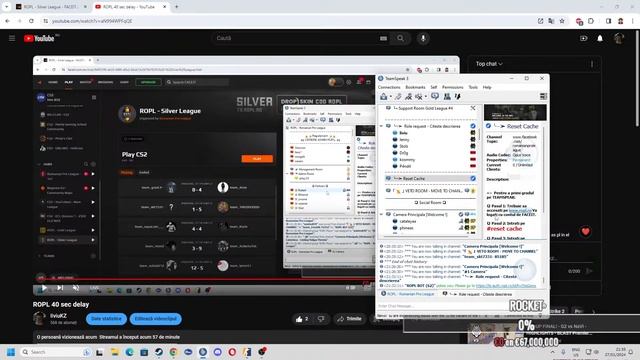The height and width of the screenshot is (360, 640).
Task: Show hidden icons in the system tray
Action: pyautogui.click(x=553, y=352)
